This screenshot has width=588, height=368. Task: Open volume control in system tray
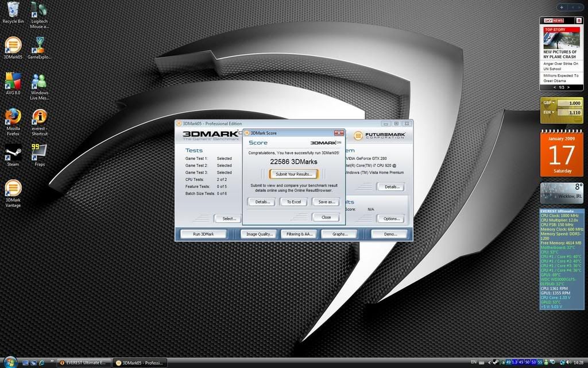click(x=568, y=362)
